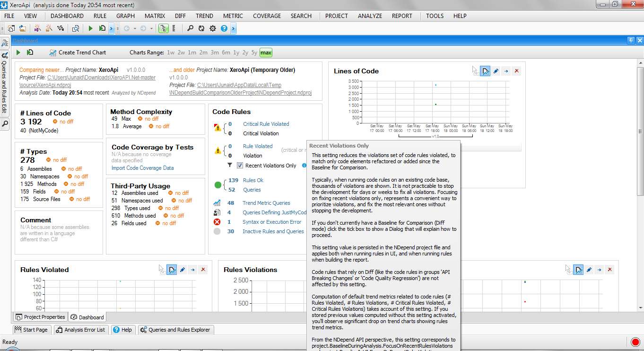Viewport: 644px width, 351px height.
Task: Click main toolbar run-analysis-and-build-report icon
Action: (102, 28)
